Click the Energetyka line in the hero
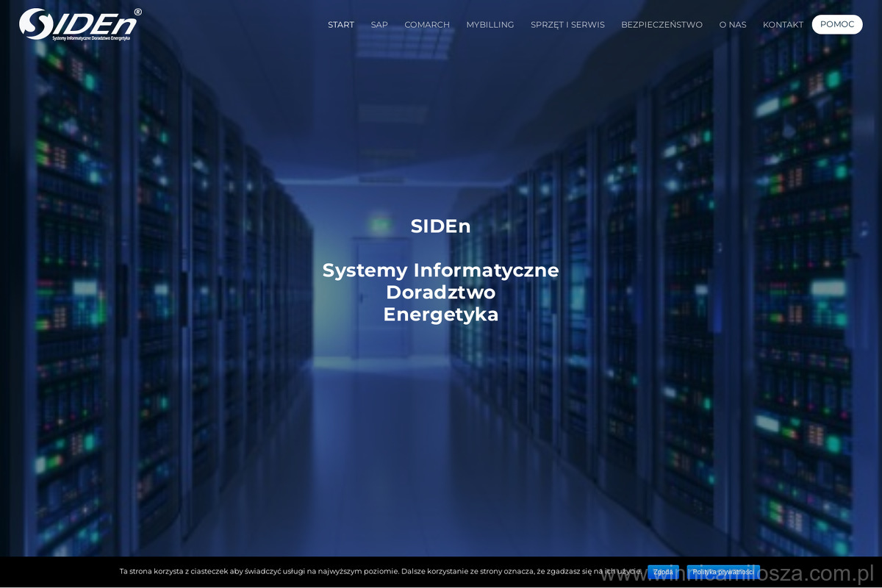The height and width of the screenshot is (588, 882). point(440,315)
